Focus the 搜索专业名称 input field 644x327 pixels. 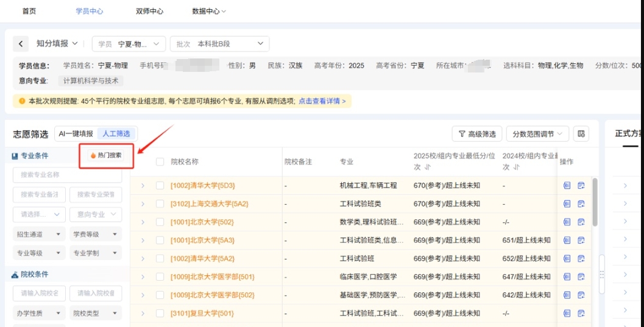tap(68, 175)
